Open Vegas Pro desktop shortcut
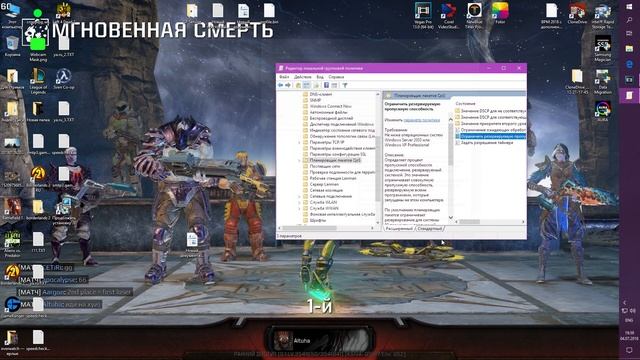 click(423, 16)
